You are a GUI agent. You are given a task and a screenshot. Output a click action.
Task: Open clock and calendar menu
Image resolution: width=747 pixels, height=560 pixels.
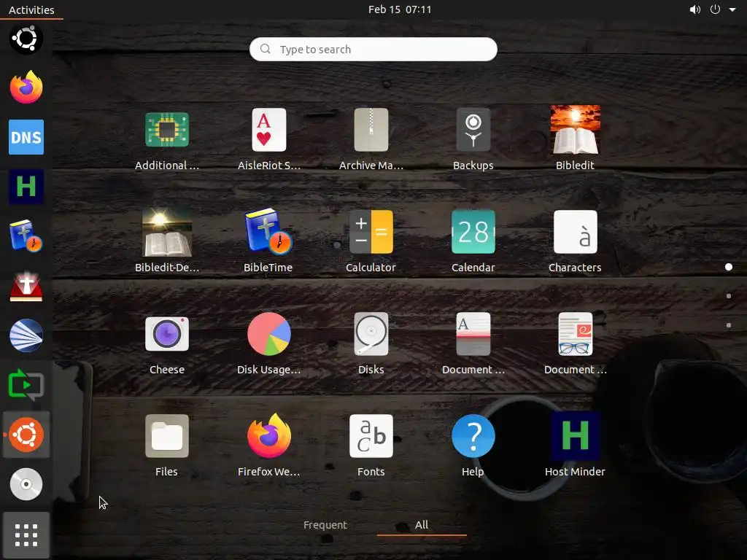[400, 9]
